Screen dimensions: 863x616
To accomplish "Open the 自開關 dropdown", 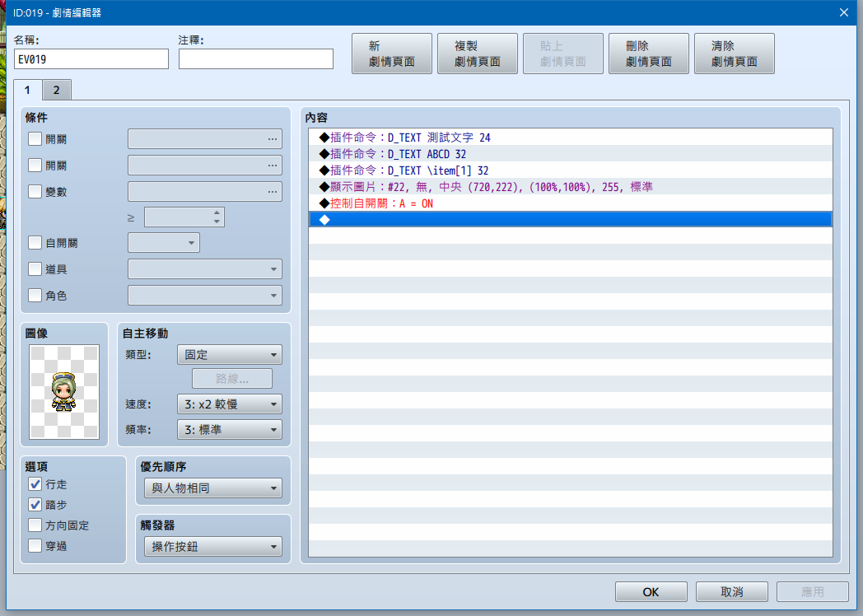I will pos(164,243).
